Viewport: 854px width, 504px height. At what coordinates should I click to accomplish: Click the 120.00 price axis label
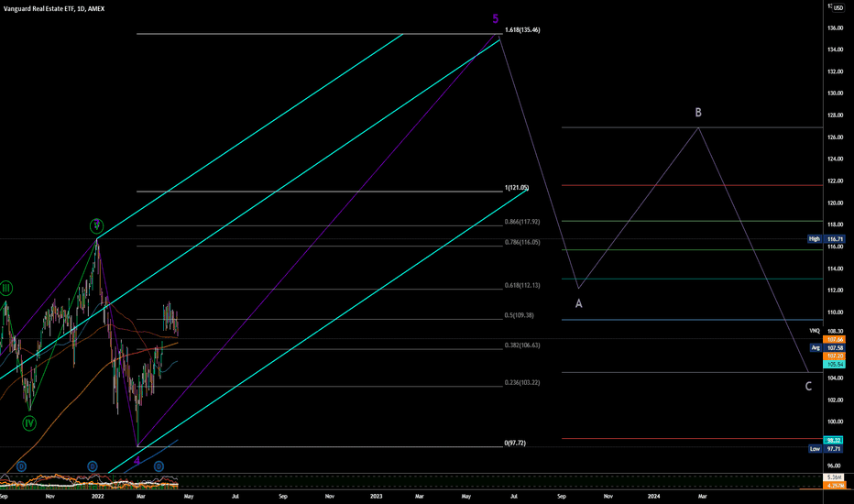point(835,203)
